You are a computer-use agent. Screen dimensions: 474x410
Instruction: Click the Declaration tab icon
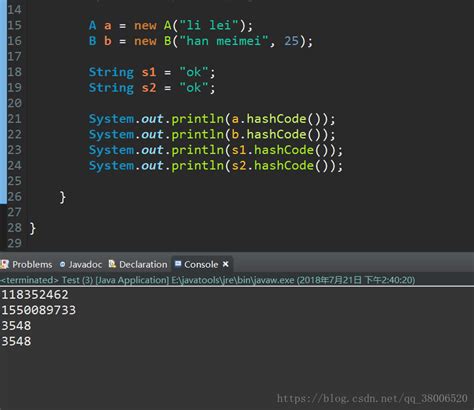(x=112, y=264)
